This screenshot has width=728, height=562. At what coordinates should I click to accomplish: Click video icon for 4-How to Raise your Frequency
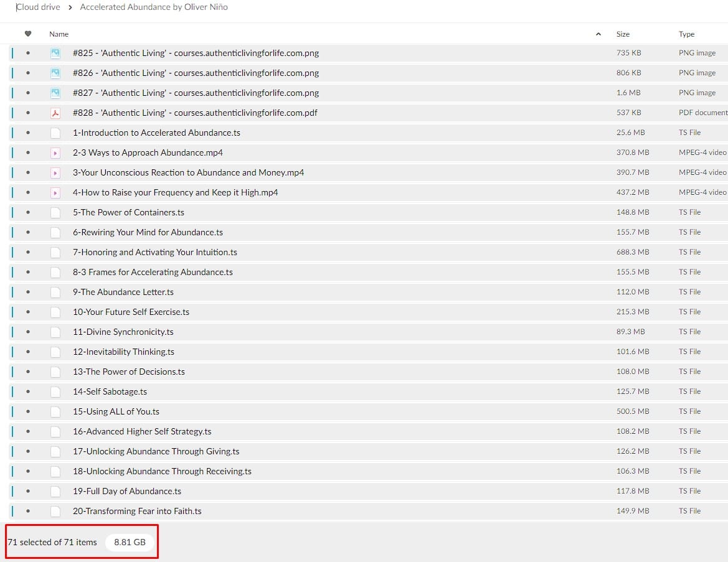(55, 192)
